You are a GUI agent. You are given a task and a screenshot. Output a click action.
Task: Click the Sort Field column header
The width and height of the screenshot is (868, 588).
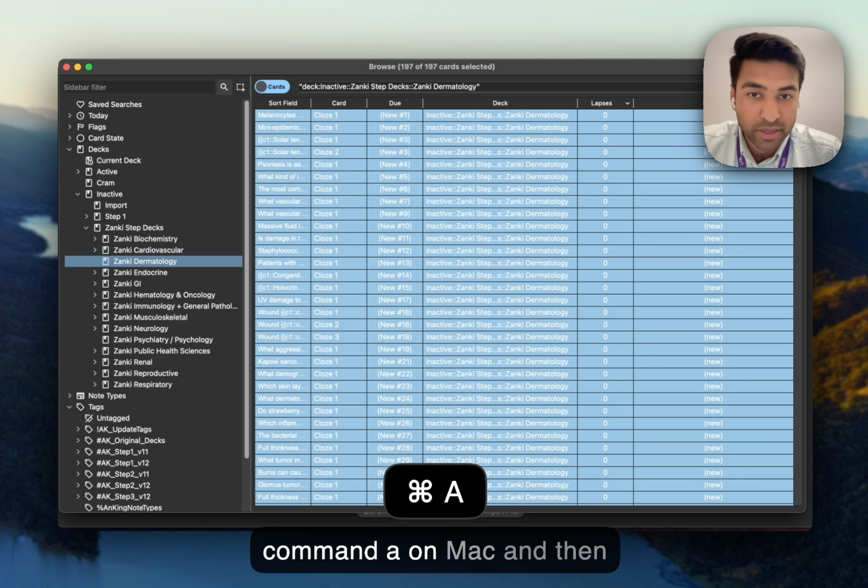pos(283,103)
